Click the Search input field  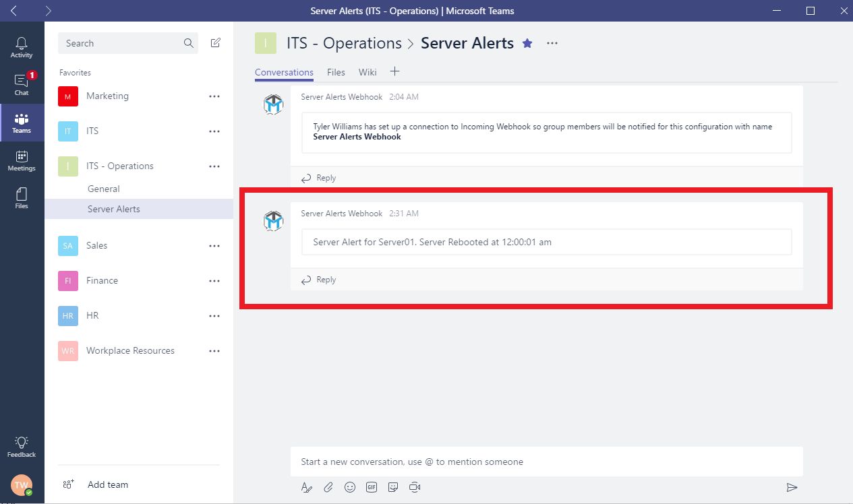121,43
